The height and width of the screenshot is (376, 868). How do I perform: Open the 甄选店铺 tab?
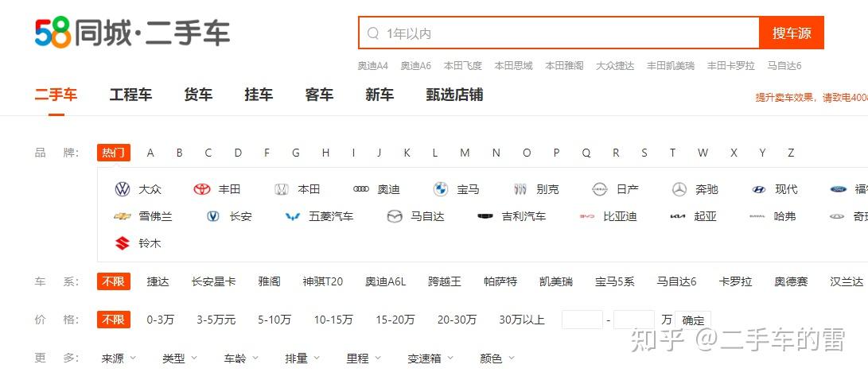coord(454,95)
